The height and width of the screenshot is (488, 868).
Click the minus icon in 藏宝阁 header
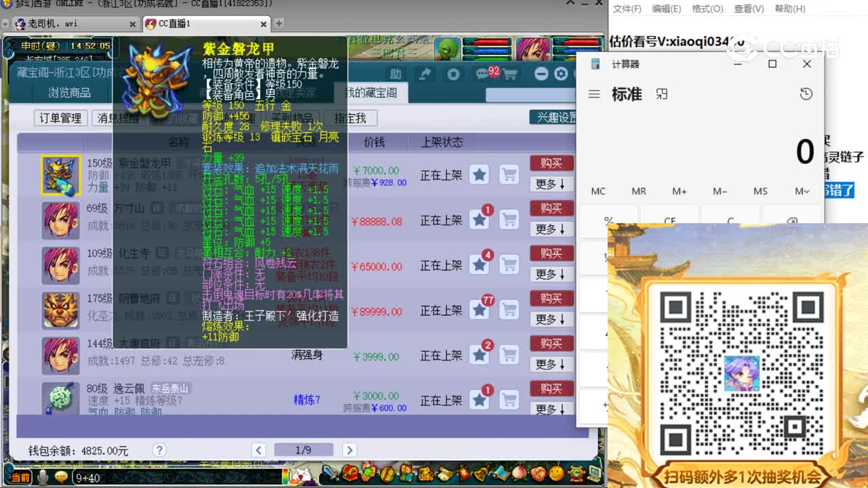(x=541, y=75)
